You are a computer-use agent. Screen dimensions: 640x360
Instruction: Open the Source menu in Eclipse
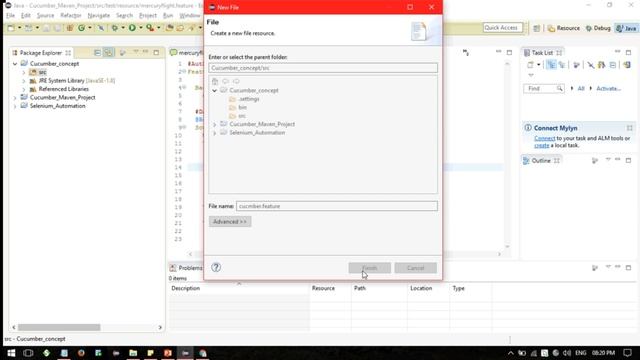coord(45,16)
